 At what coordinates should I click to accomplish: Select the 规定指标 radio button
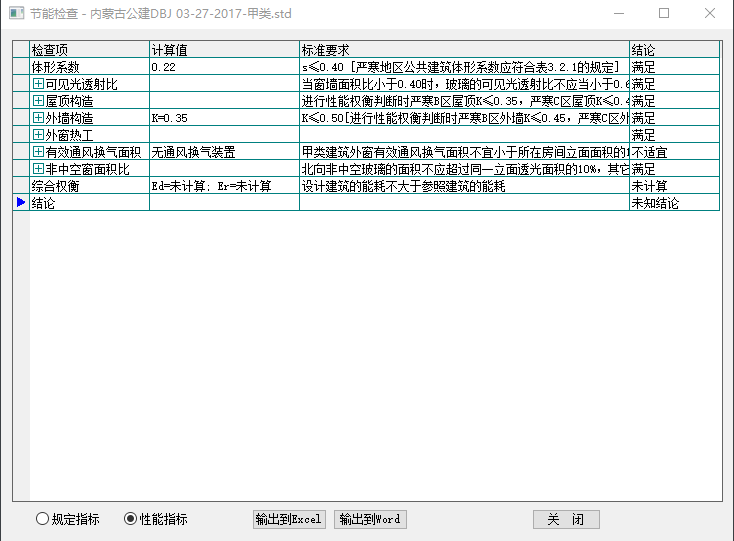42,519
